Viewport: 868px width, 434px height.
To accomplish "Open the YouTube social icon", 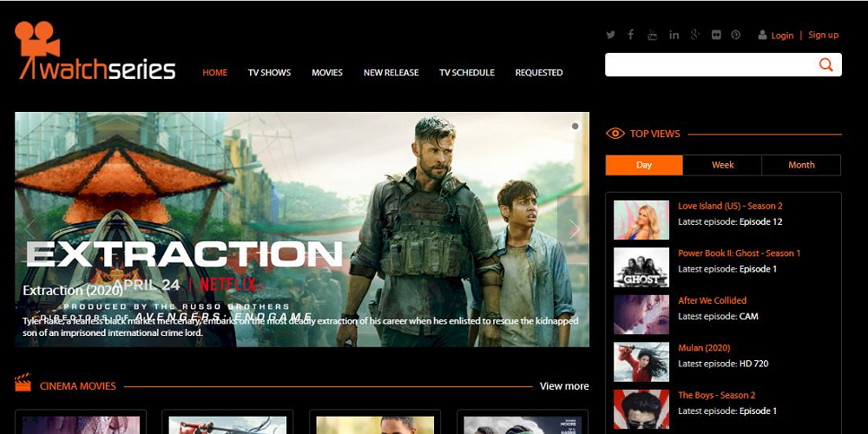I will [x=653, y=35].
